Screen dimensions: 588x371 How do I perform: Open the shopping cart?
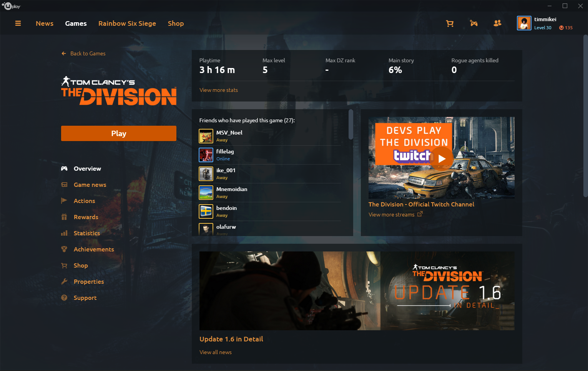pos(450,23)
